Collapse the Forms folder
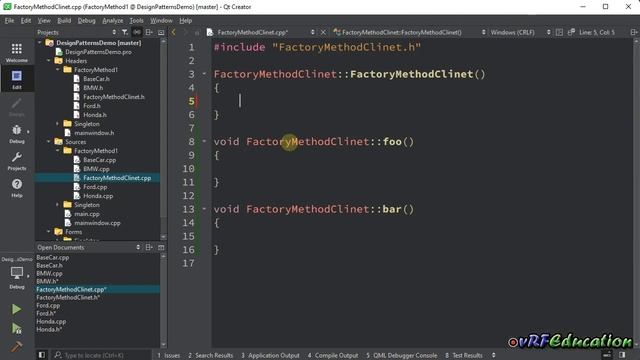The image size is (640, 360). (x=49, y=231)
